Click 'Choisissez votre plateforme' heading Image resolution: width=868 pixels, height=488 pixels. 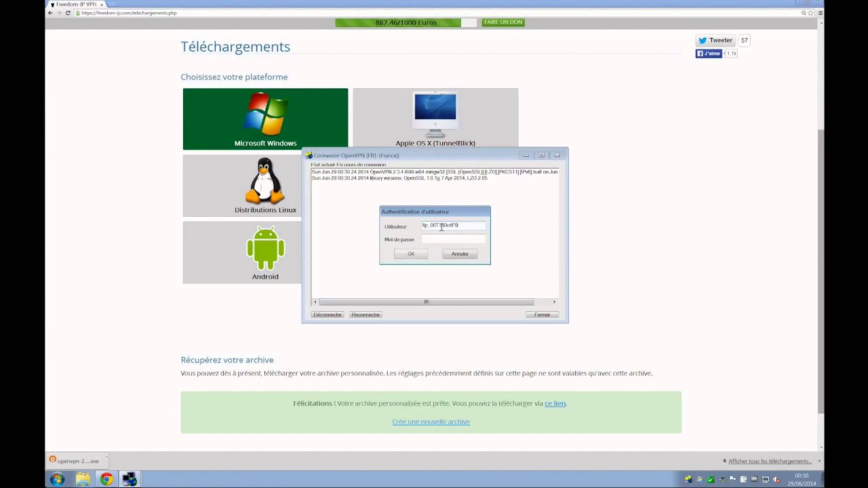click(x=234, y=77)
